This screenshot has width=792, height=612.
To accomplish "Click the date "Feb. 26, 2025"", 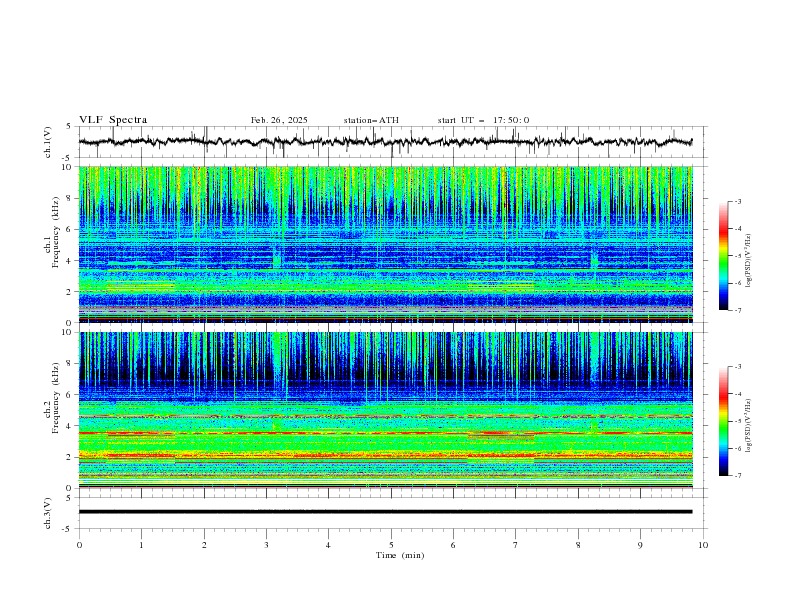I will [x=279, y=120].
